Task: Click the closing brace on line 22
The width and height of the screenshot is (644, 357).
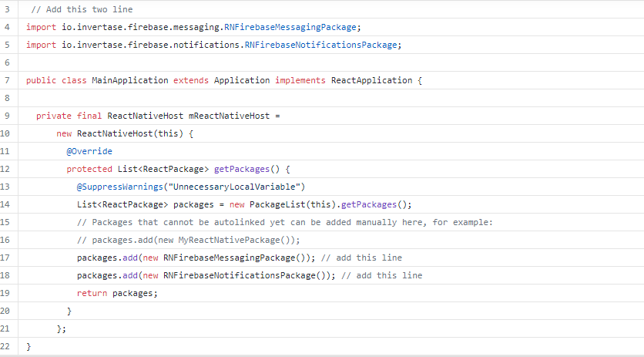Action: (29, 346)
